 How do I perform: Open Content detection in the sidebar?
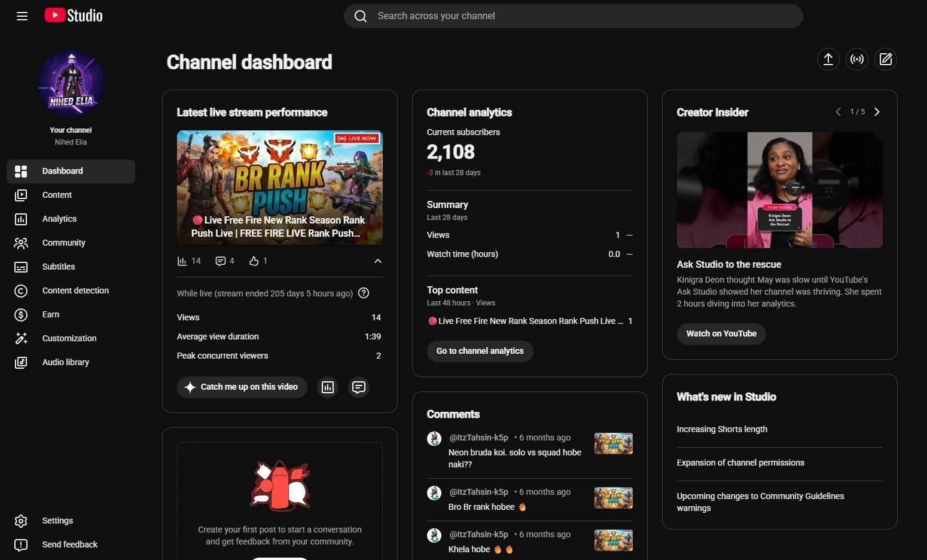[x=71, y=290]
